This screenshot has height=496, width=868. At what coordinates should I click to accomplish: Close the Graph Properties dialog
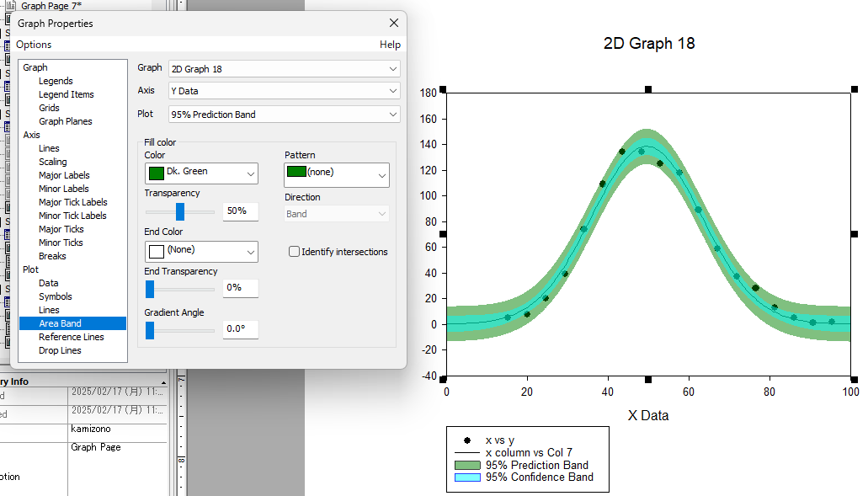[394, 24]
